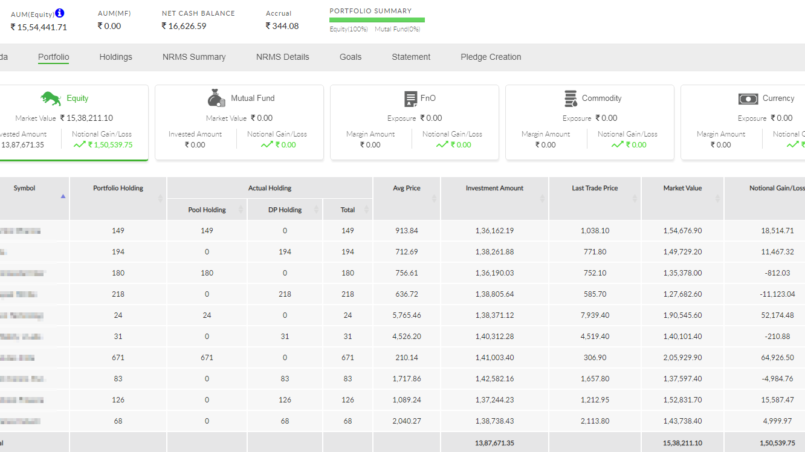805x452 pixels.
Task: Click AUM equity value 15,54,441.71
Action: click(x=39, y=27)
